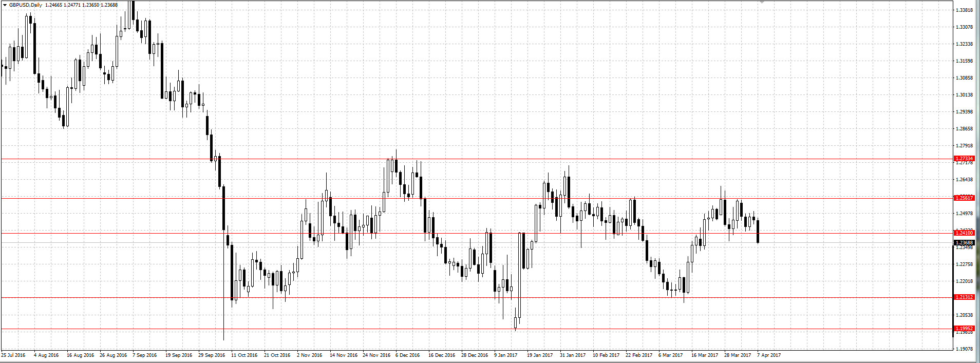Click the 9 Jan 2017 date label
The height and width of the screenshot is (363, 980).
(x=506, y=355)
